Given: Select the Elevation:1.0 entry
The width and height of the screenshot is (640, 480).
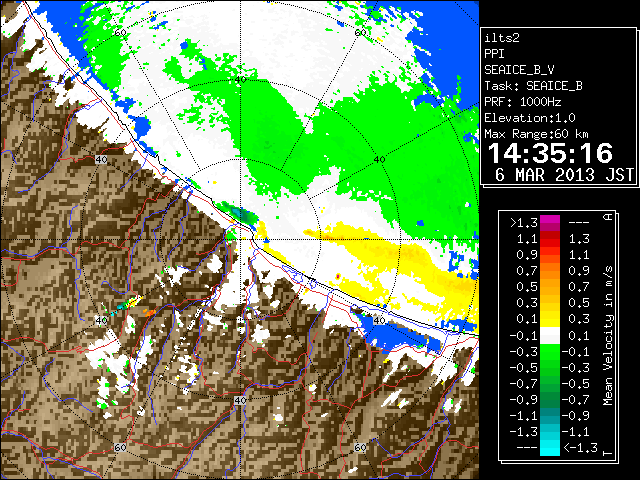Looking at the screenshot, I should (x=530, y=118).
